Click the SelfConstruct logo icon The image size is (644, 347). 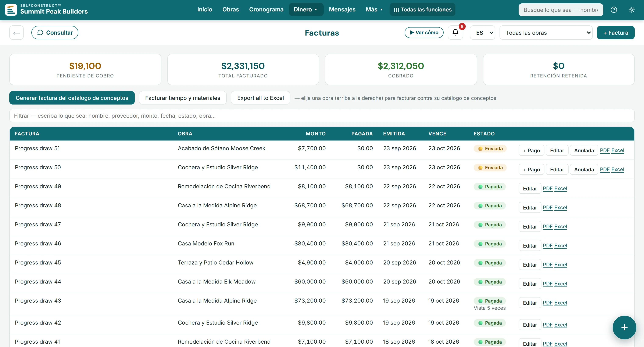click(x=11, y=10)
